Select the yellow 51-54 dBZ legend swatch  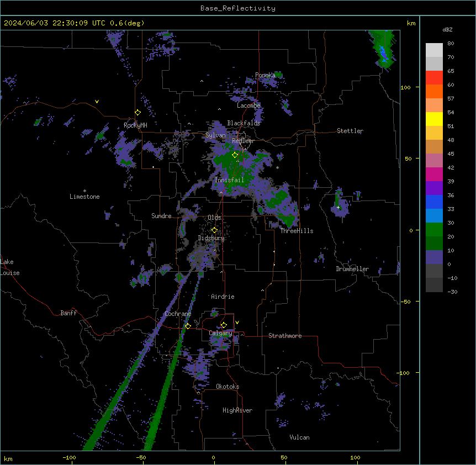click(x=434, y=119)
